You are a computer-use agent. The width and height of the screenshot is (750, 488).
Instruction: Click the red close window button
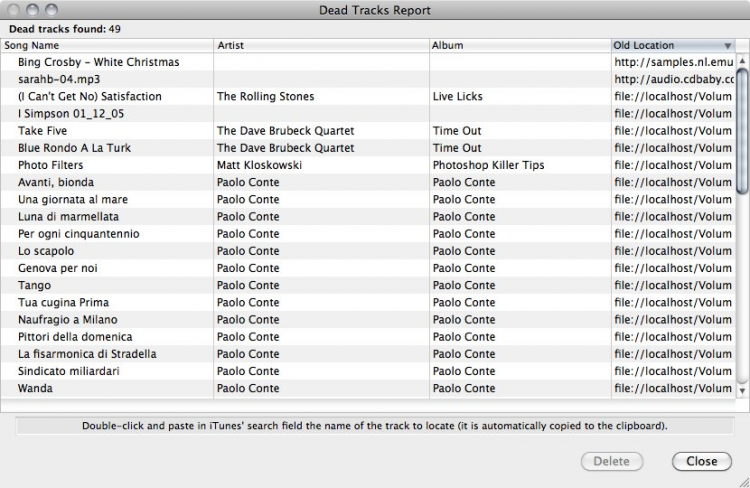point(13,9)
